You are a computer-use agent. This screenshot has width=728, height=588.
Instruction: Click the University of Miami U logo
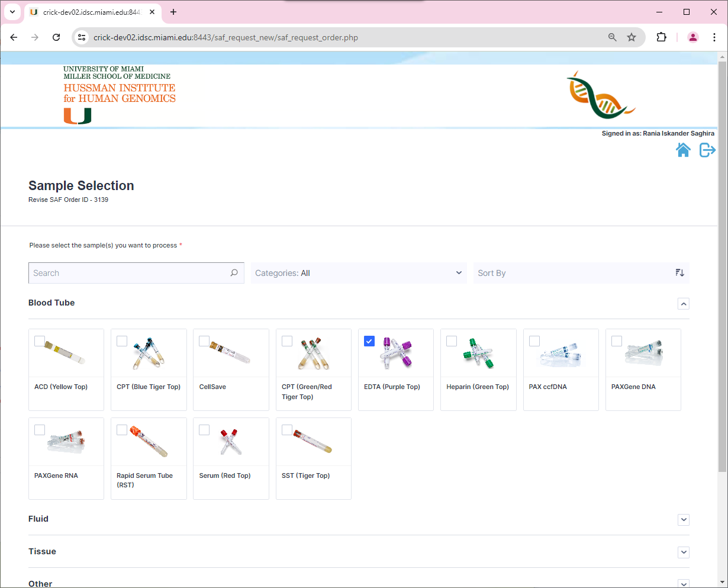[77, 116]
